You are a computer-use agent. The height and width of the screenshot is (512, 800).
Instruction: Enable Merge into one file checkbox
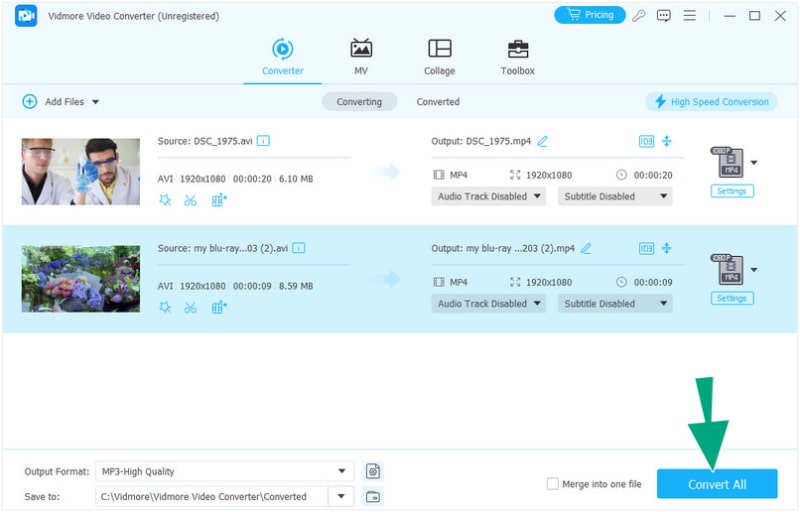coord(553,484)
